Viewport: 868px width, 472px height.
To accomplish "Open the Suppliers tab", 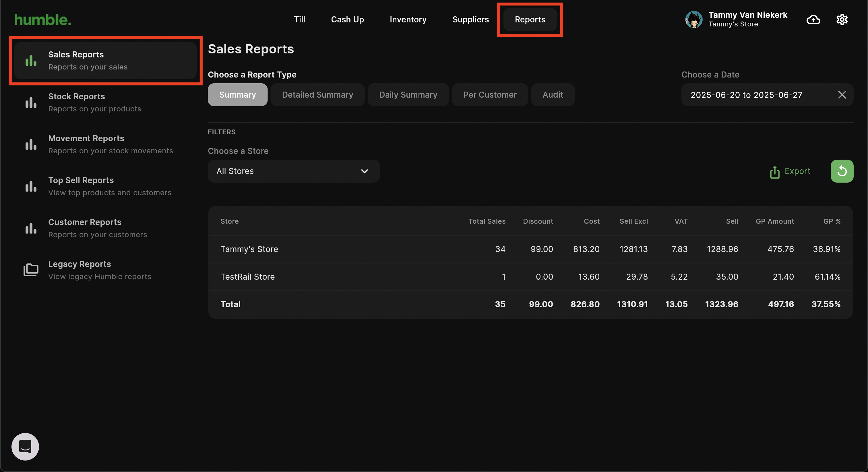I will (x=470, y=20).
